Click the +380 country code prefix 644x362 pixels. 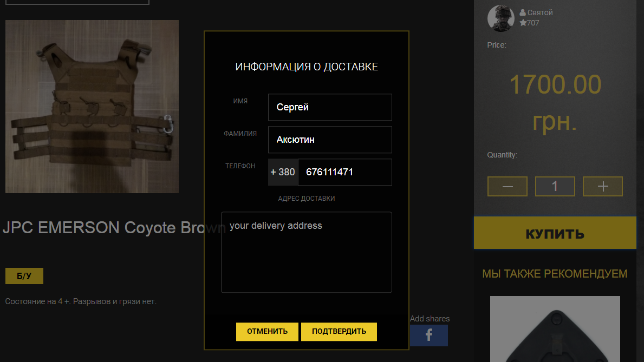click(283, 172)
